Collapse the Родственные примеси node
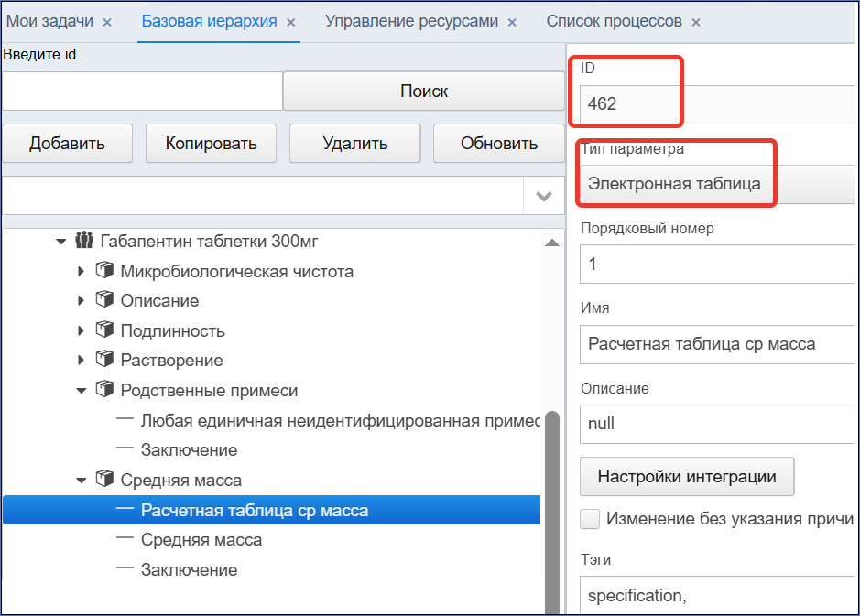The height and width of the screenshot is (616, 860). coord(82,391)
